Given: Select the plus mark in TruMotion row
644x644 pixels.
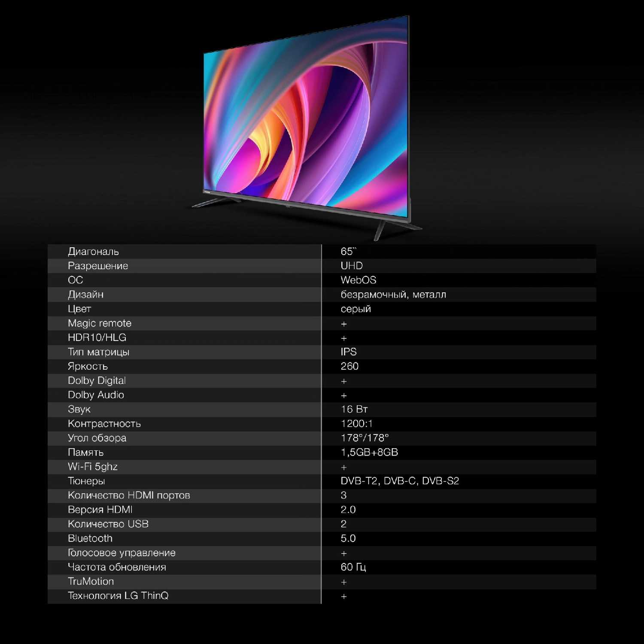Looking at the screenshot, I should pyautogui.click(x=343, y=582).
